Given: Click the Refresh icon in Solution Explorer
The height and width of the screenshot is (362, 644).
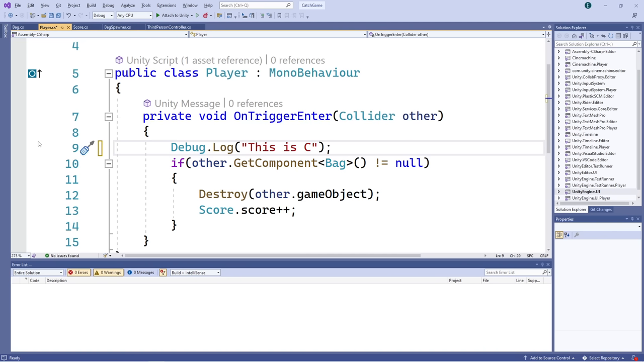Looking at the screenshot, I should (x=610, y=36).
